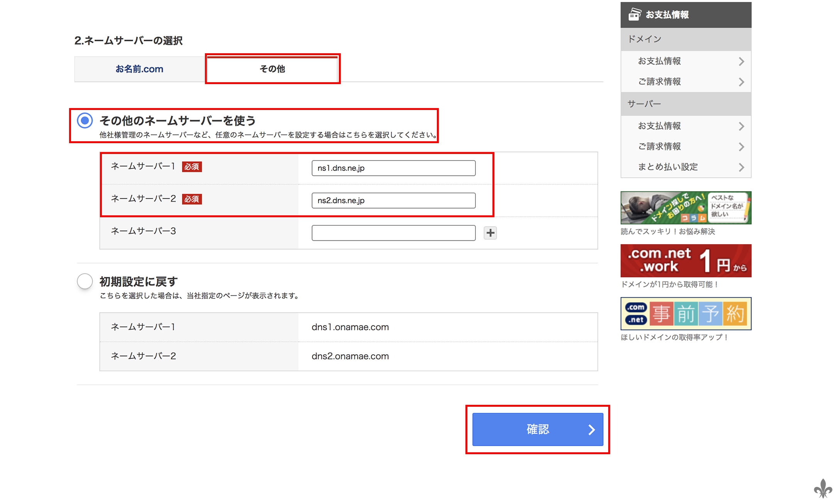Viewport: 839px width, 504px height.
Task: Select 初期設定に戻す radio button
Action: click(85, 281)
